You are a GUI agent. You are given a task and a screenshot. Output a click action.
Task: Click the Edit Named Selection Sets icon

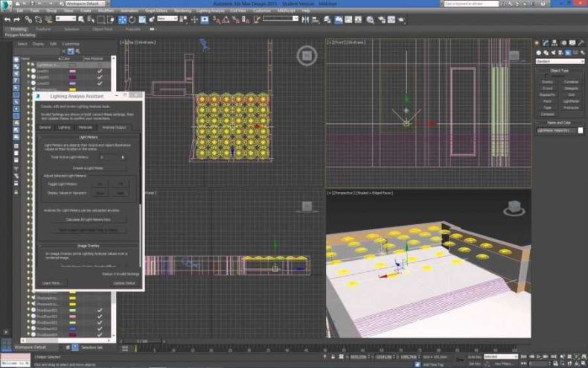[257, 19]
